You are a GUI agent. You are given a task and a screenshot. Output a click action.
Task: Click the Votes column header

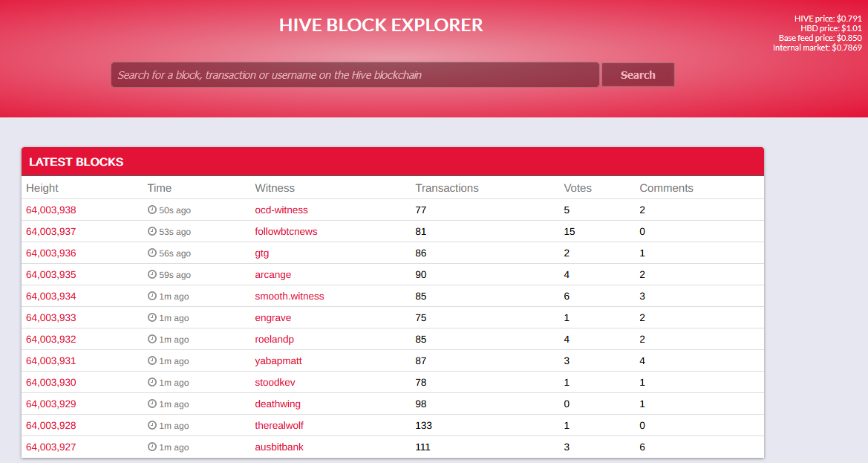(578, 188)
